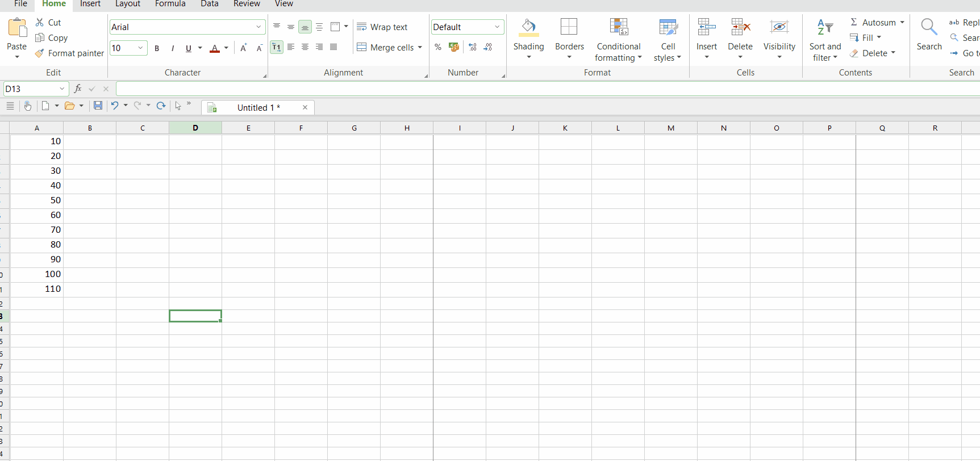
Task: Open the Merge cells dropdown arrow
Action: point(420,48)
